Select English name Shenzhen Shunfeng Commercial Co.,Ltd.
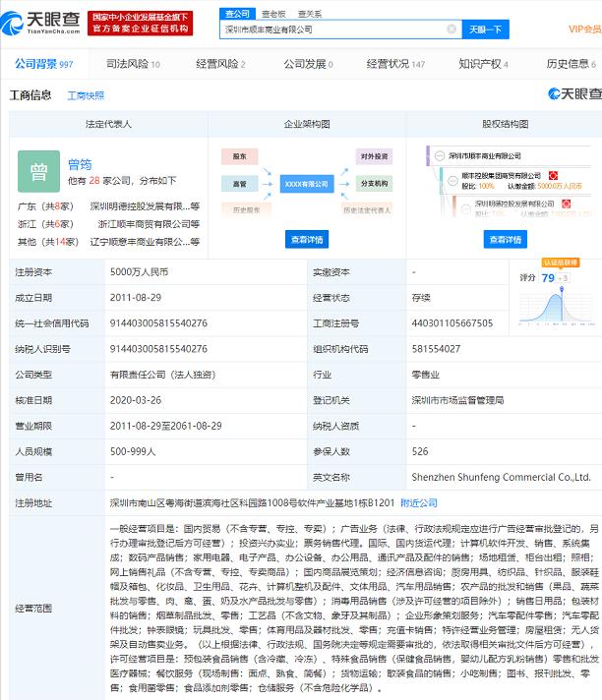This screenshot has width=602, height=700. [x=502, y=477]
